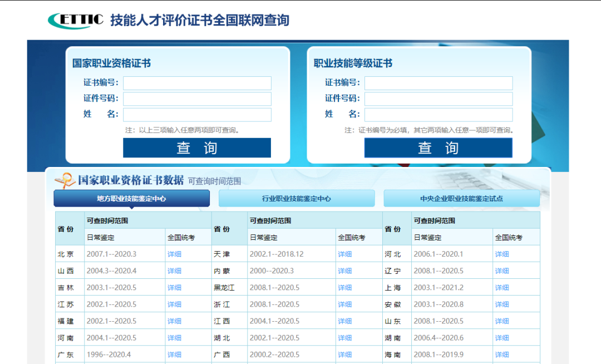
Task: Open 详细 link for 广西
Action: [x=344, y=355]
